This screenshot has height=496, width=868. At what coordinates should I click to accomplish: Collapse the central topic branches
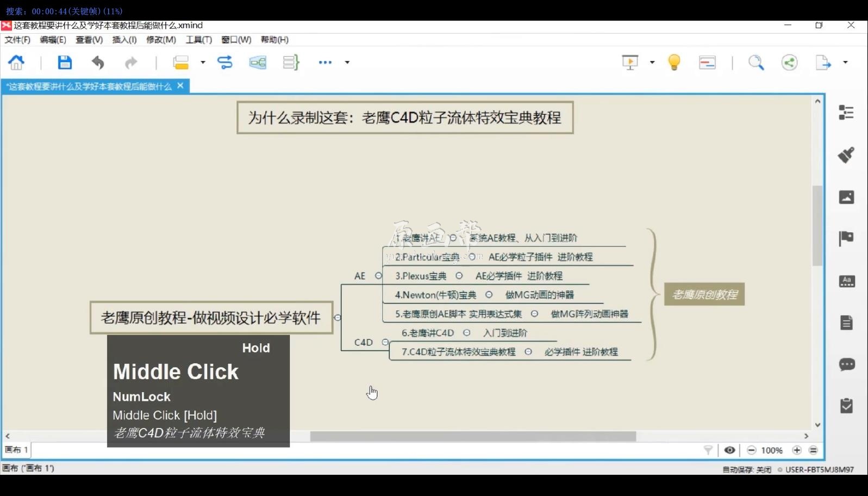click(338, 318)
